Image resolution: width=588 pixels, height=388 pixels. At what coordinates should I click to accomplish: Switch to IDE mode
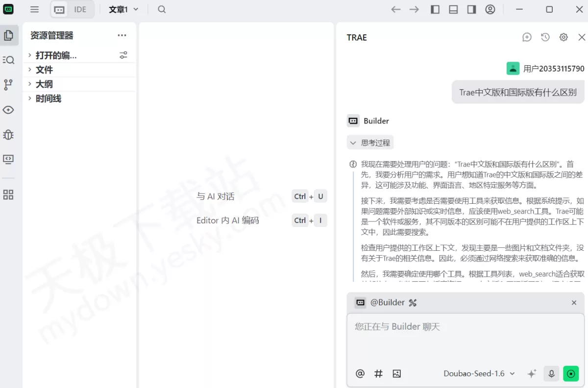(80, 9)
